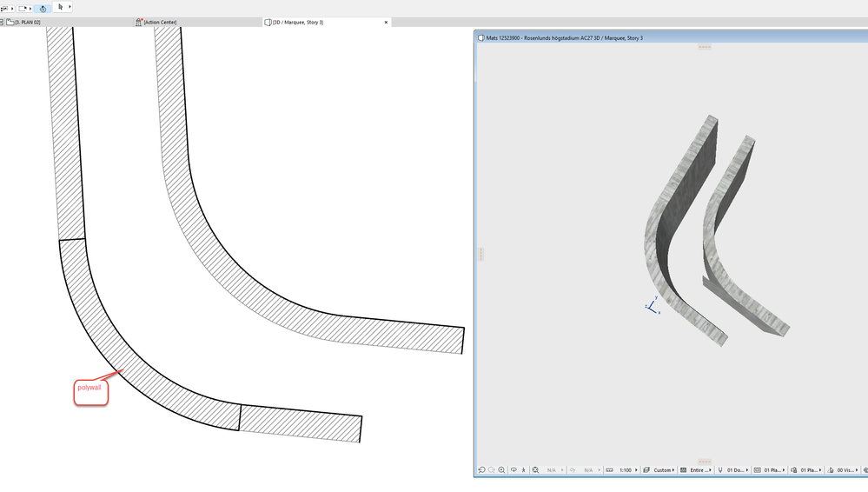Open the 1:100 scale dropdown
The height and width of the screenshot is (492, 868).
627,470
